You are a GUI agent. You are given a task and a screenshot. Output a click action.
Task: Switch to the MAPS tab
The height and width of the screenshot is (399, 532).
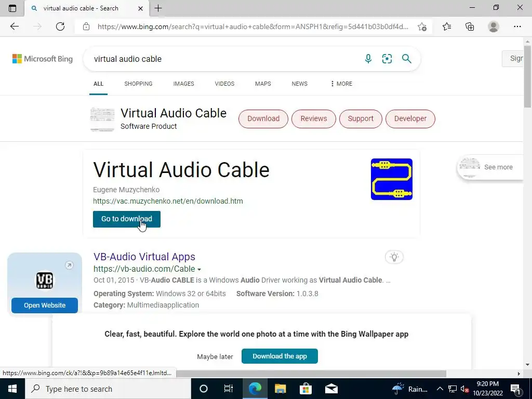(263, 84)
